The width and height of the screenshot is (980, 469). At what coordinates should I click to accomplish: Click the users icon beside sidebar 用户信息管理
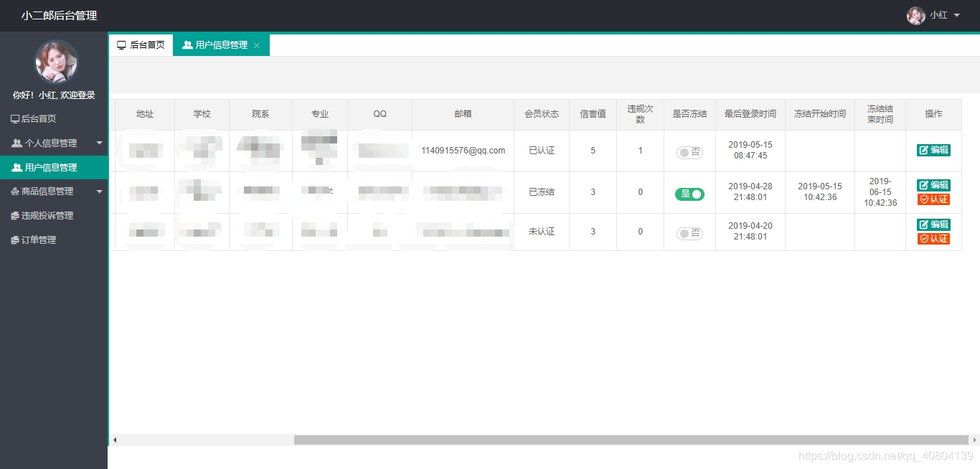[x=17, y=168]
